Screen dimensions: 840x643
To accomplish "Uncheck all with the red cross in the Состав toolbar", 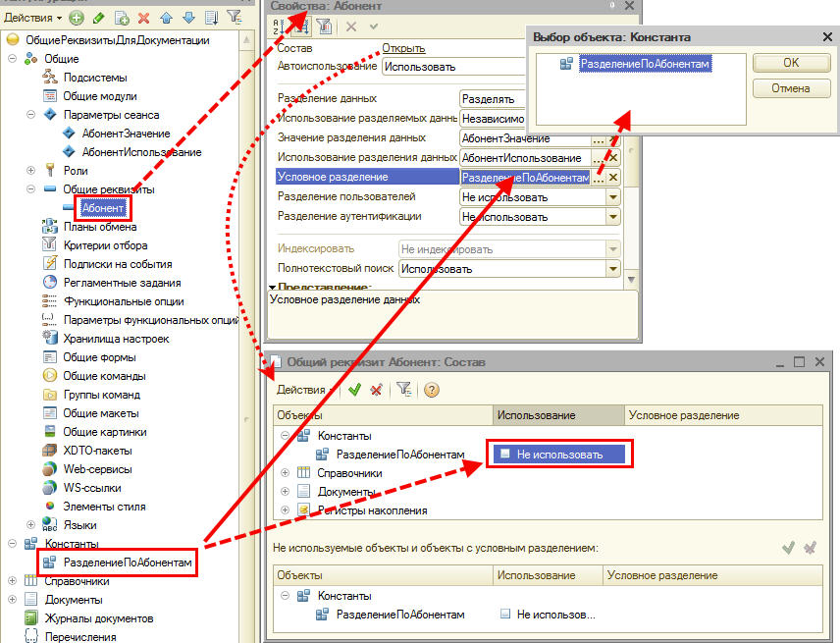I will (x=377, y=390).
